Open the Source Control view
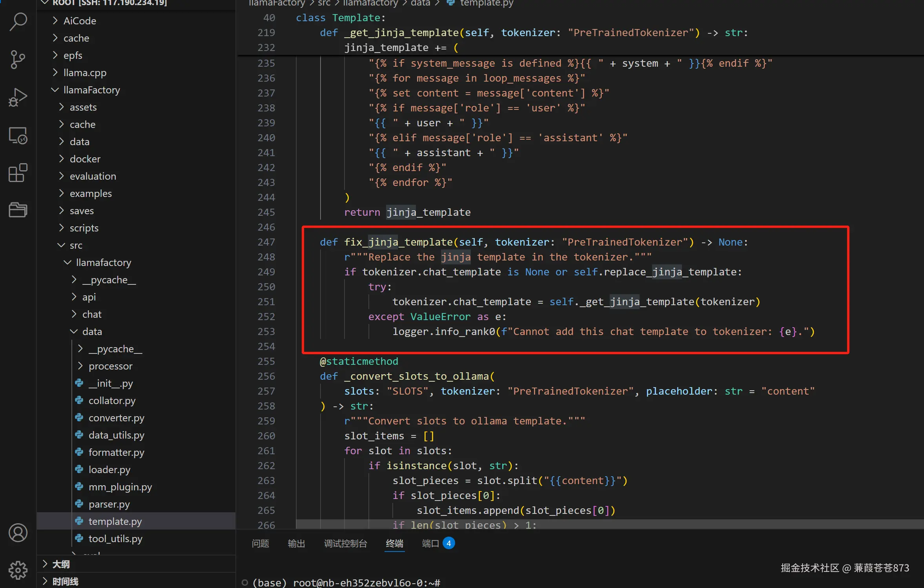The image size is (924, 588). [x=18, y=59]
